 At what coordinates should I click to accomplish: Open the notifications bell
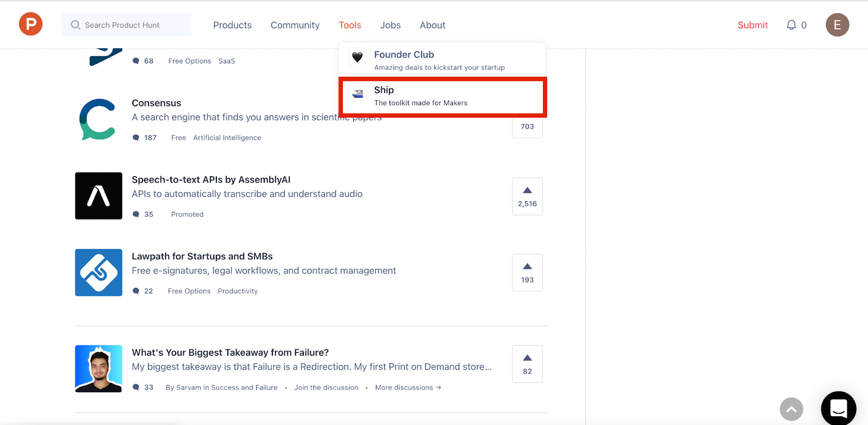pos(792,25)
